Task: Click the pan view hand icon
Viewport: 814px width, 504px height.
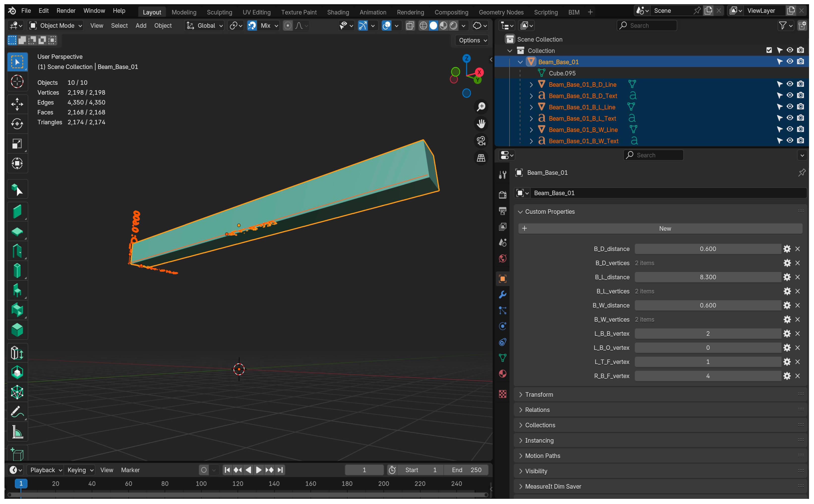Action: 481,124
